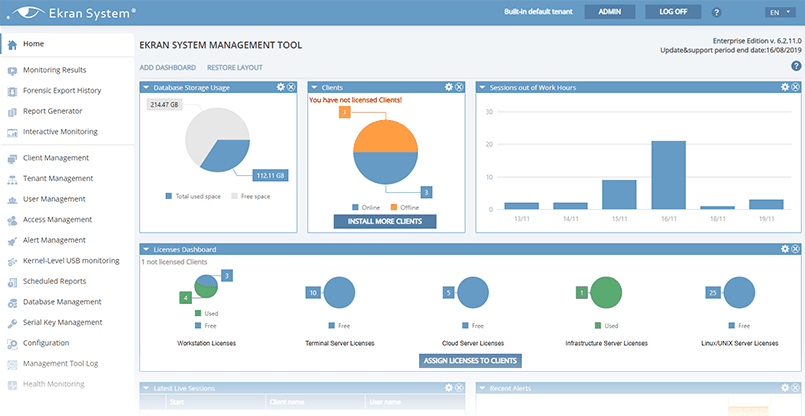Screen dimensions: 805x416
Task: Close the Licenses Dashboard widget
Action: coord(795,249)
